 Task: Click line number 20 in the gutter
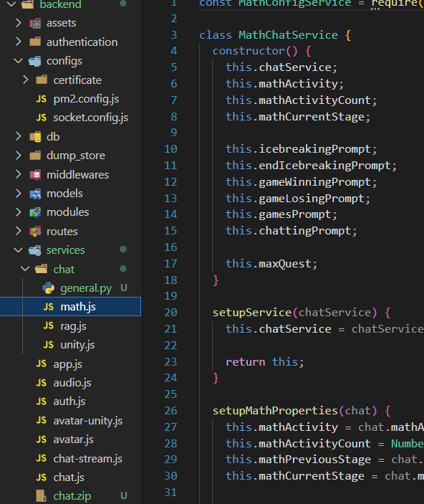[170, 312]
